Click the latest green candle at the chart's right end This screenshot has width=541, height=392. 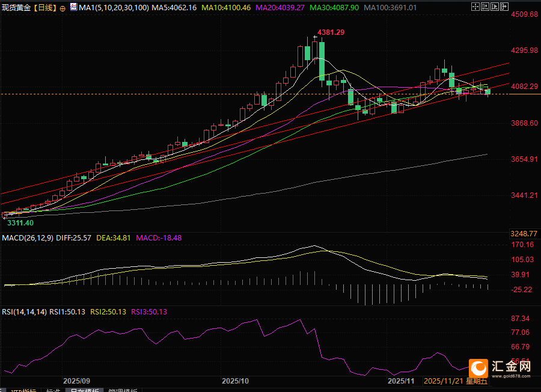[488, 91]
